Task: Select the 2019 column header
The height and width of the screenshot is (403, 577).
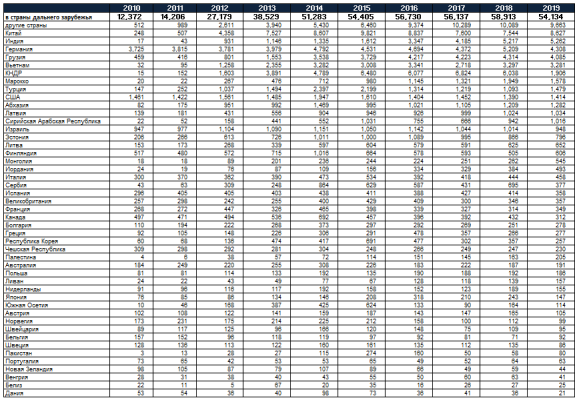Action: [551, 8]
